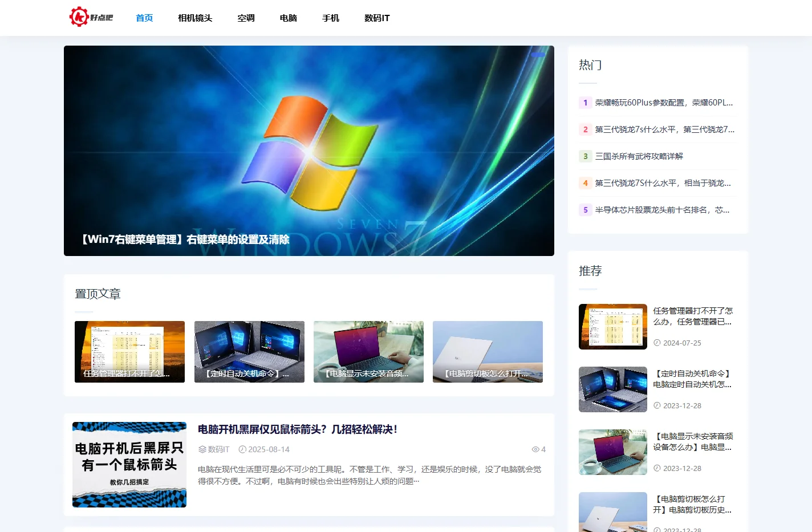Open pinned card 【电脑显示未安装音频
Screen dimensions: 812x532
pyautogui.click(x=368, y=352)
